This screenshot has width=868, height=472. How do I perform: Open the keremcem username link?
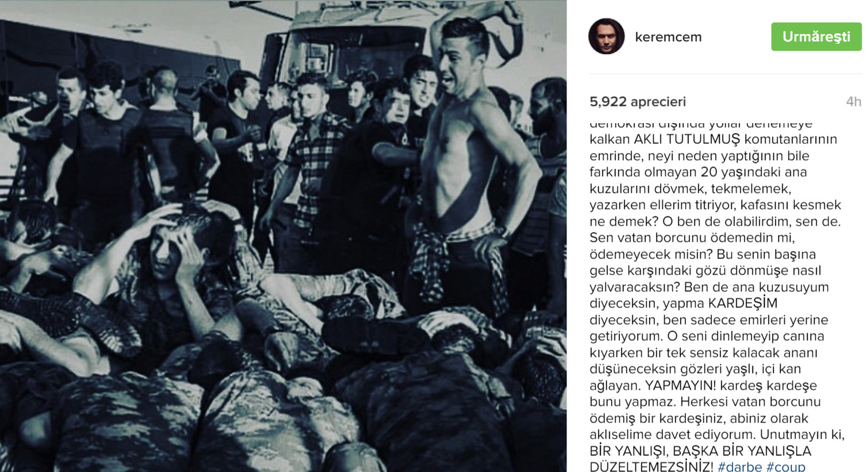click(668, 37)
